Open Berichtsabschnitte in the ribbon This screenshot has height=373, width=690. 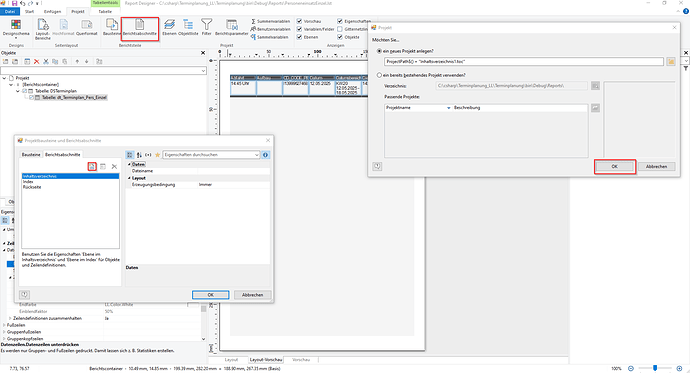[x=139, y=28]
